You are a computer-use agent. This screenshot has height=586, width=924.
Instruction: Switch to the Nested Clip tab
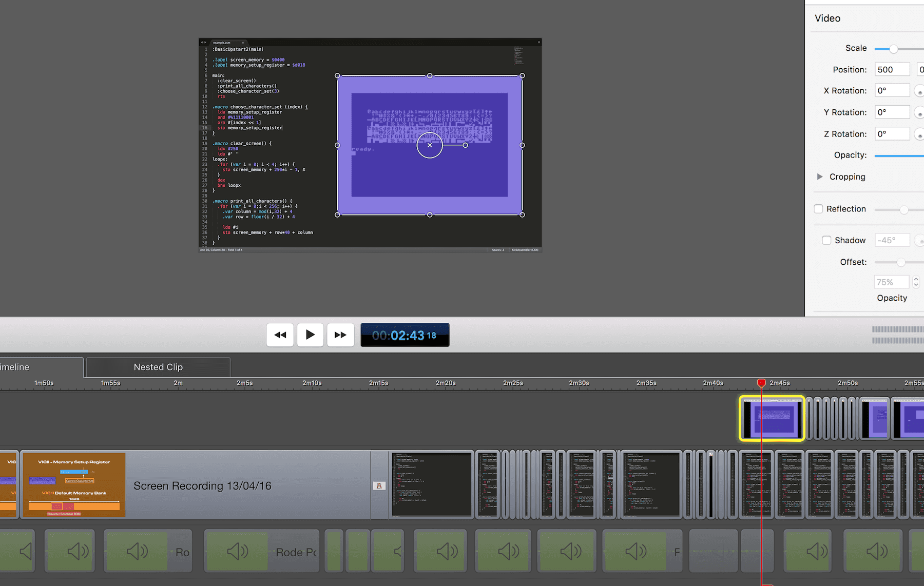coord(158,367)
